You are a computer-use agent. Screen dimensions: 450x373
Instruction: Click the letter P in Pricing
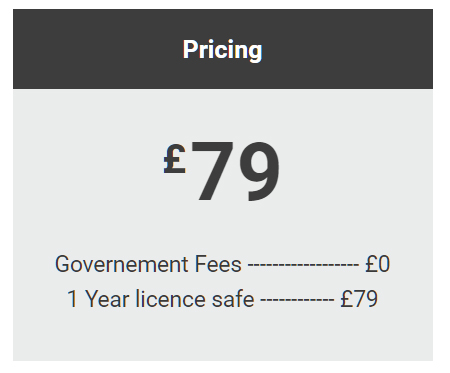(x=189, y=49)
